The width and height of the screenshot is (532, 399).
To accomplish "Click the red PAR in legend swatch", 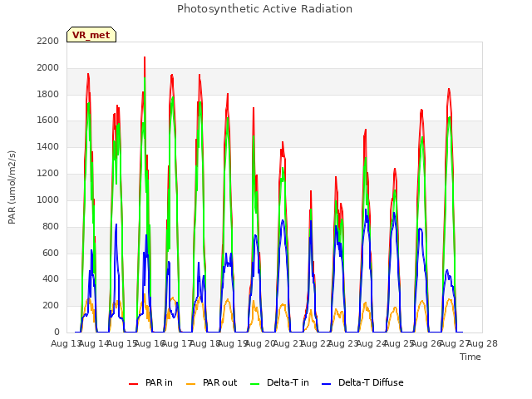I will [133, 384].
